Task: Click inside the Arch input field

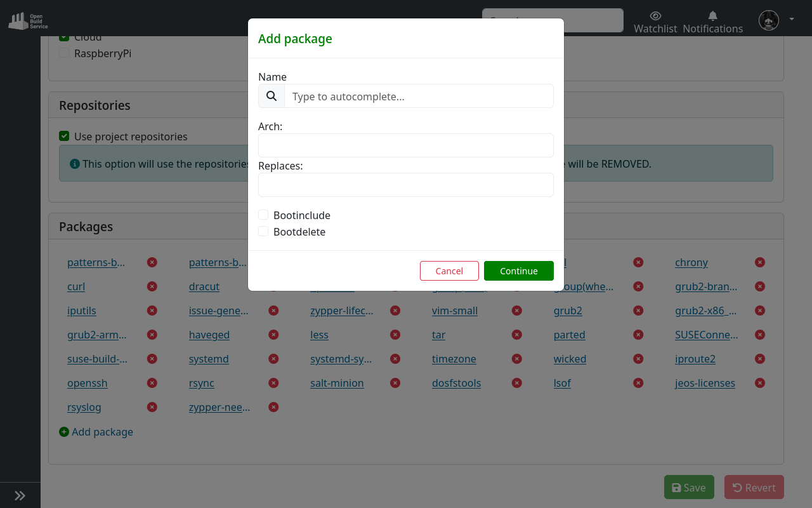Action: (405, 145)
